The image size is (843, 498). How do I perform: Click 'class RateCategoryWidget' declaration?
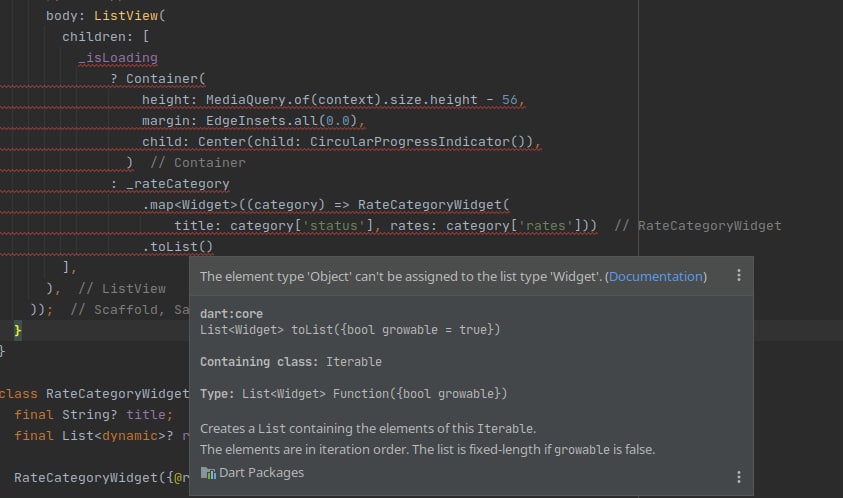click(95, 394)
